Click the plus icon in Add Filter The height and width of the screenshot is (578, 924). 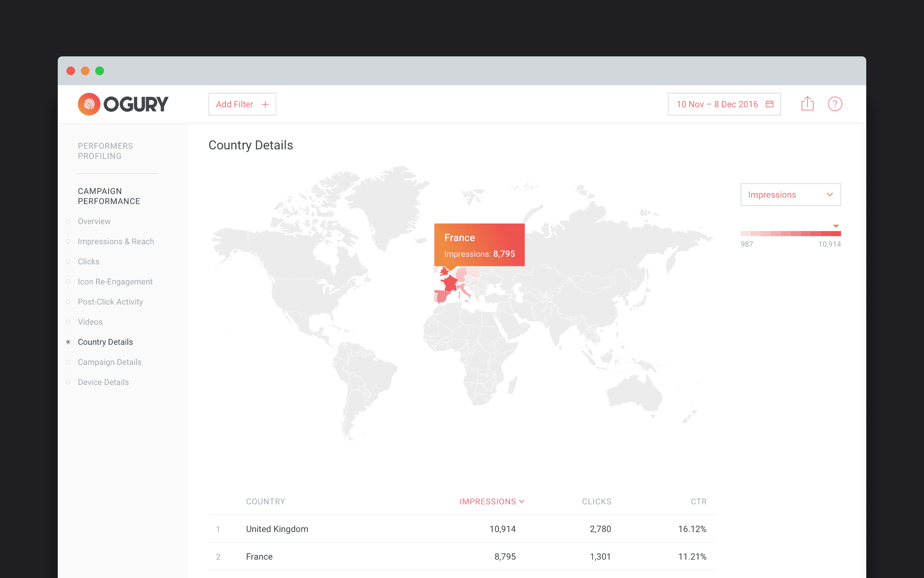click(x=265, y=104)
